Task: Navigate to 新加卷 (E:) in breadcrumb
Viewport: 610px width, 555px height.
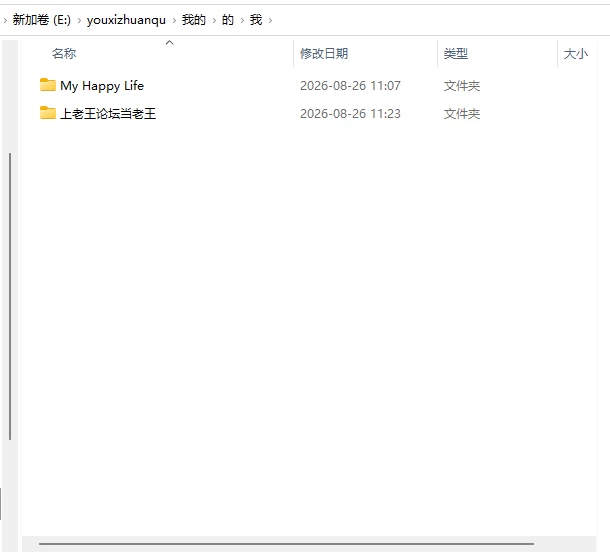Action: [42, 19]
